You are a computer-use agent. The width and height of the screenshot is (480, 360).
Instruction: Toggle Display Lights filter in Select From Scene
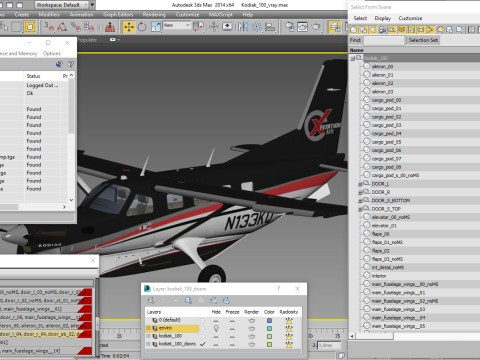[x=373, y=30]
